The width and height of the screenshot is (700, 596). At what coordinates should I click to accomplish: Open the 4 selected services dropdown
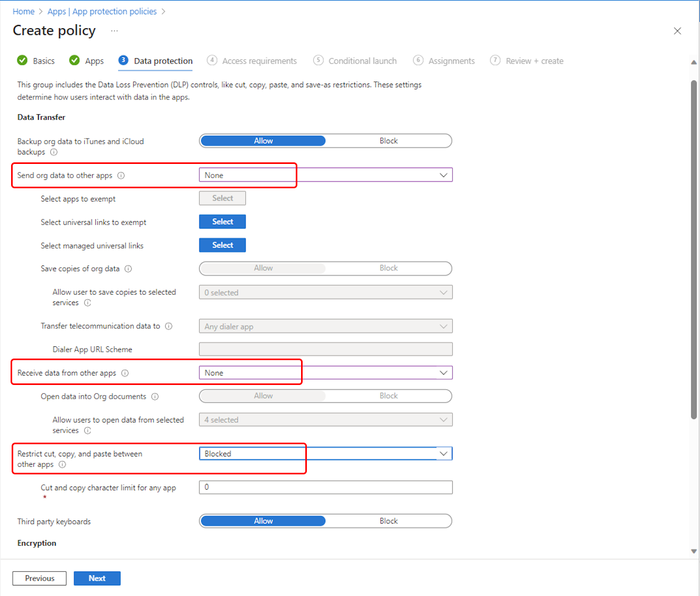tap(325, 420)
